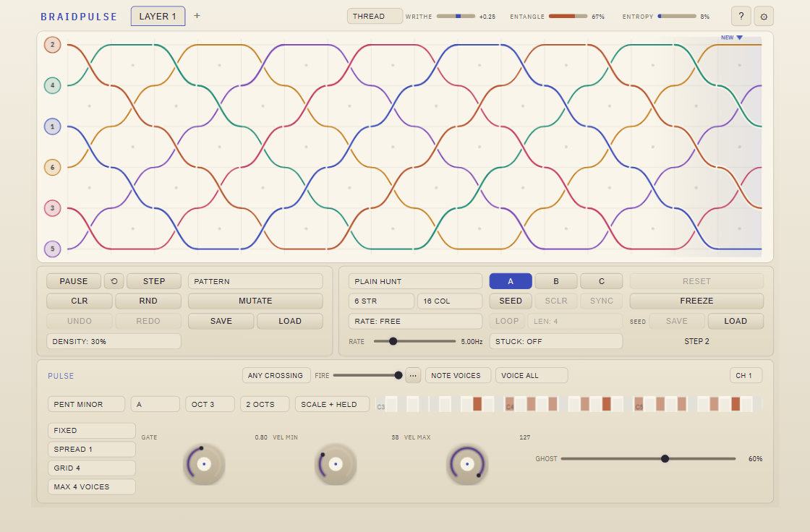Click the NEW marker arrow in braid view
810x532 pixels.
(739, 38)
